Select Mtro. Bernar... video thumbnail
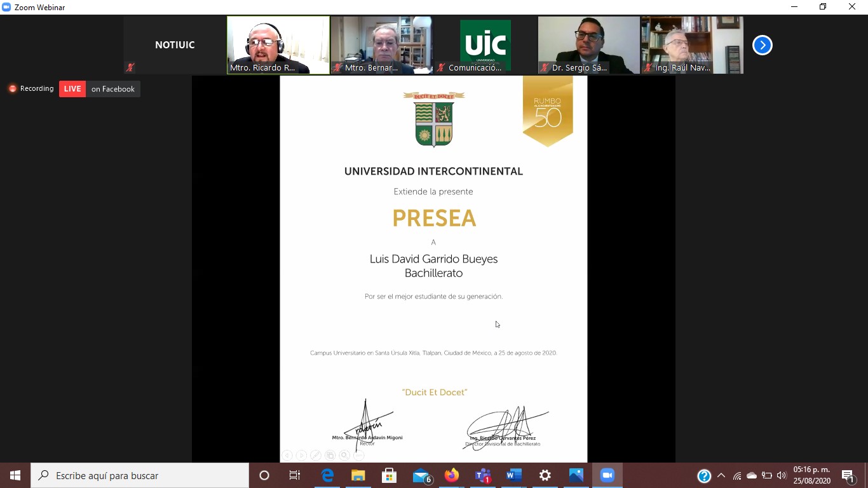868x488 pixels. coord(382,45)
